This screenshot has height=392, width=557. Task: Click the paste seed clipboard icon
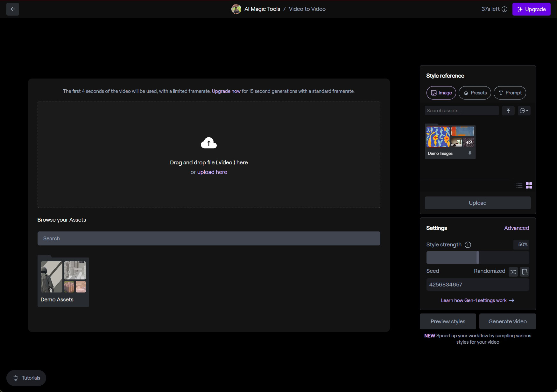tap(525, 272)
